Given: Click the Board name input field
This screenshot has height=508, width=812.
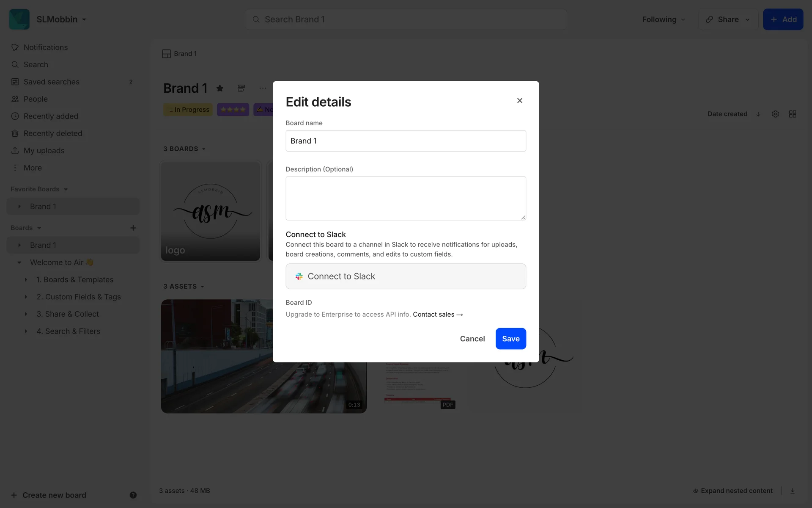Looking at the screenshot, I should (406, 141).
